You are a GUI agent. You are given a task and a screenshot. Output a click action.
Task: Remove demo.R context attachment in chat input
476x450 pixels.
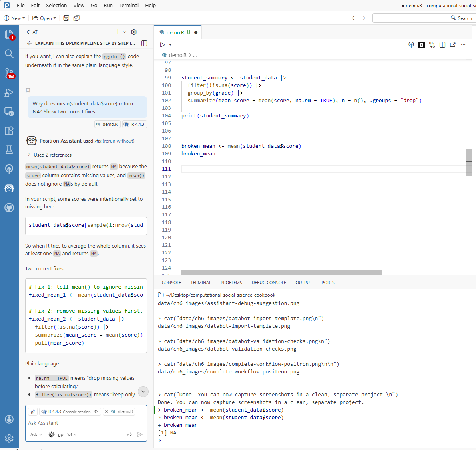click(x=106, y=412)
